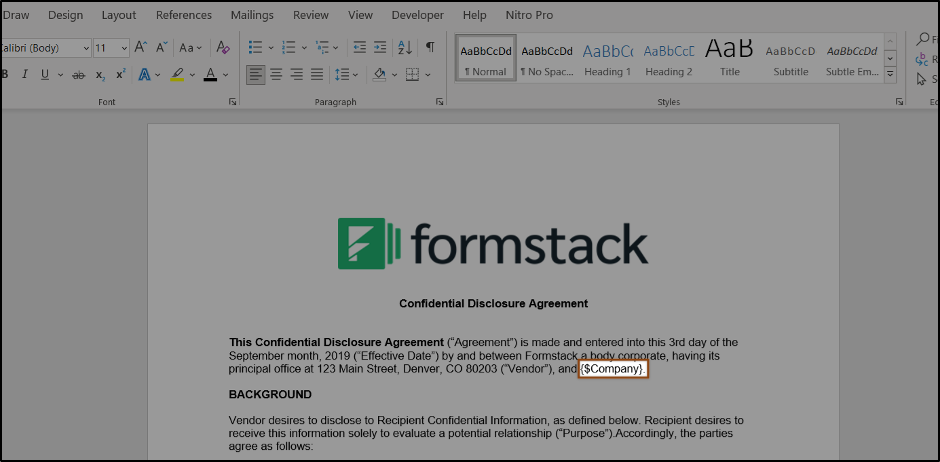Switch to the Mailings tab
Viewport: 940px width, 462px height.
tap(252, 15)
